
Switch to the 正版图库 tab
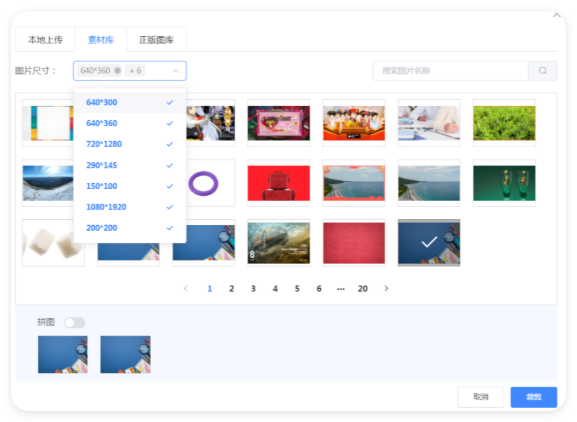tap(156, 39)
